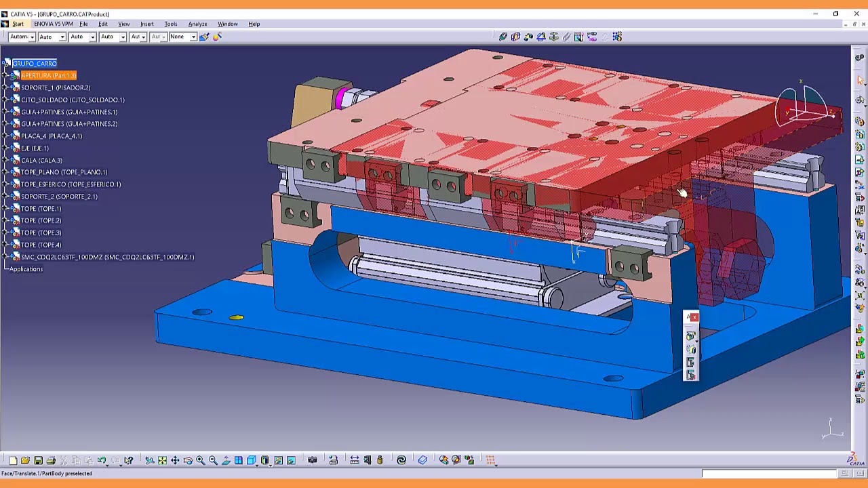The width and height of the screenshot is (868, 488).
Task: Click the Zoom In magnifier icon
Action: pos(201,460)
